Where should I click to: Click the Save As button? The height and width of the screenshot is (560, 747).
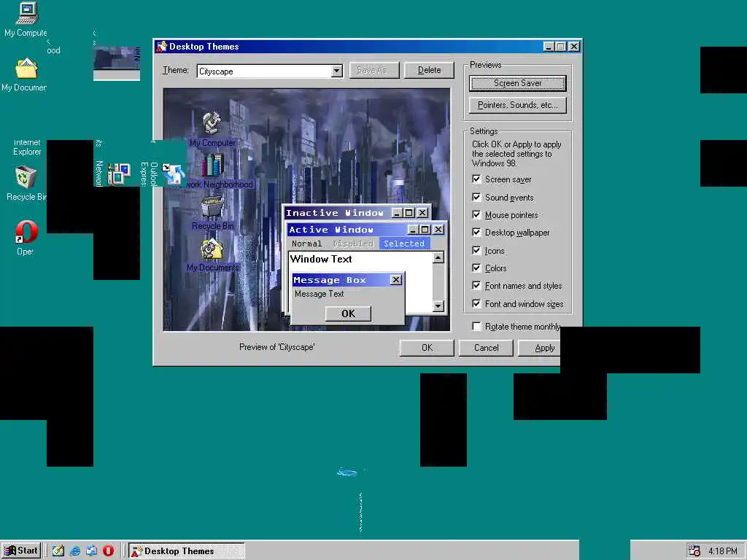[374, 70]
